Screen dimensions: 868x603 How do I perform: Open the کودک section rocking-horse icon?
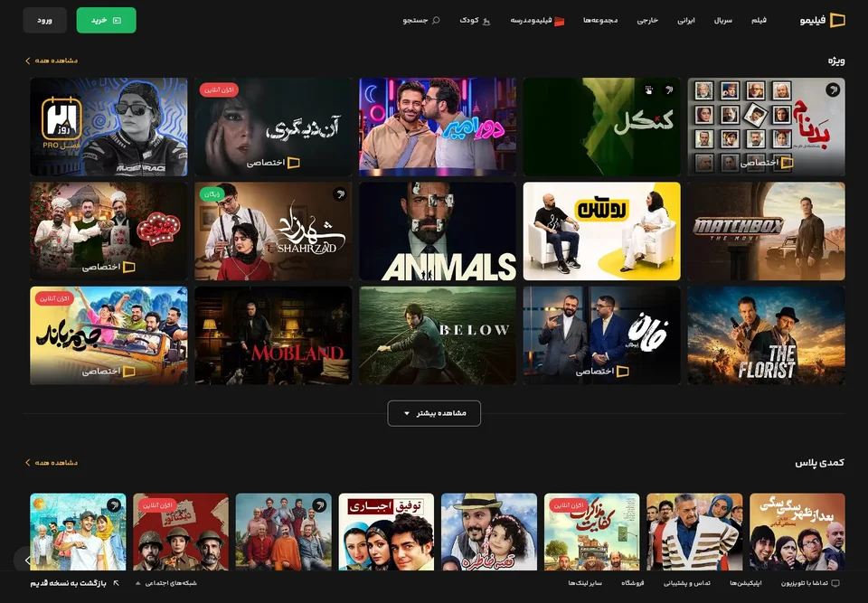[486, 21]
